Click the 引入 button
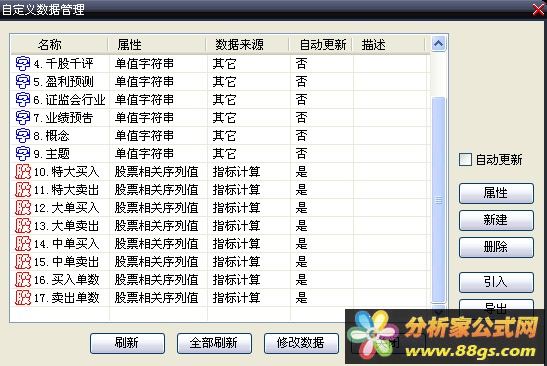 (x=496, y=282)
